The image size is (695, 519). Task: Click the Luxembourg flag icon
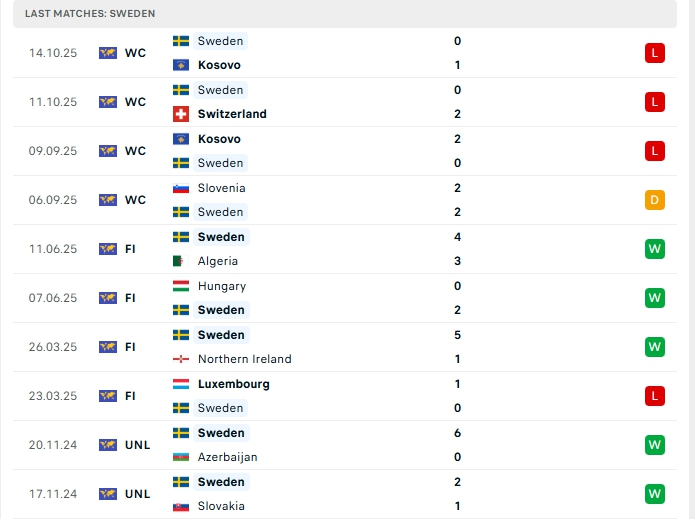pos(181,384)
